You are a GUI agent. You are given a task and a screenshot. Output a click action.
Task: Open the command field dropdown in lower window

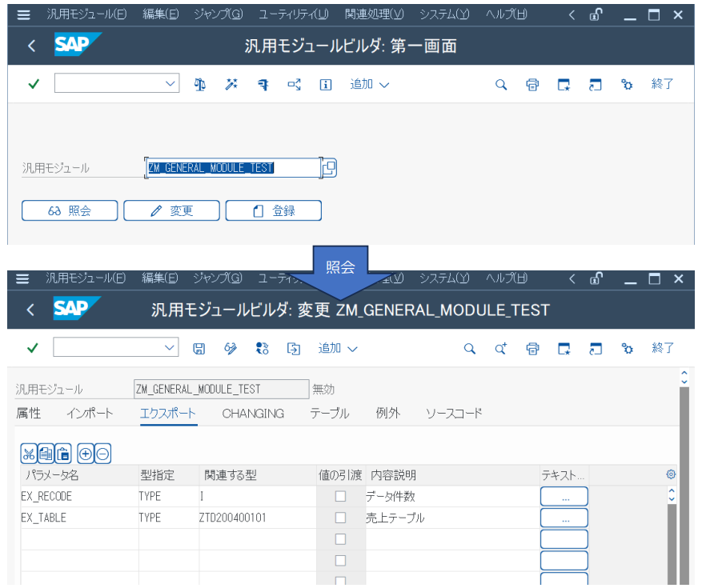[170, 348]
